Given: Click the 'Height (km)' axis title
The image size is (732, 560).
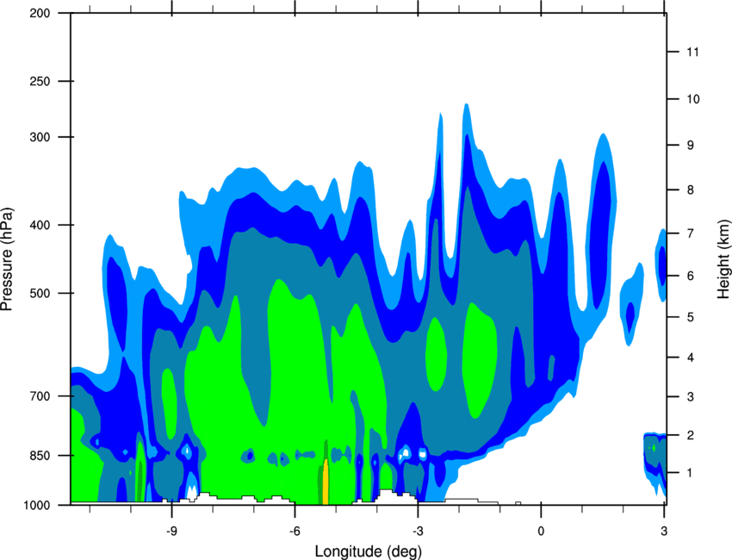Looking at the screenshot, I should (x=723, y=259).
